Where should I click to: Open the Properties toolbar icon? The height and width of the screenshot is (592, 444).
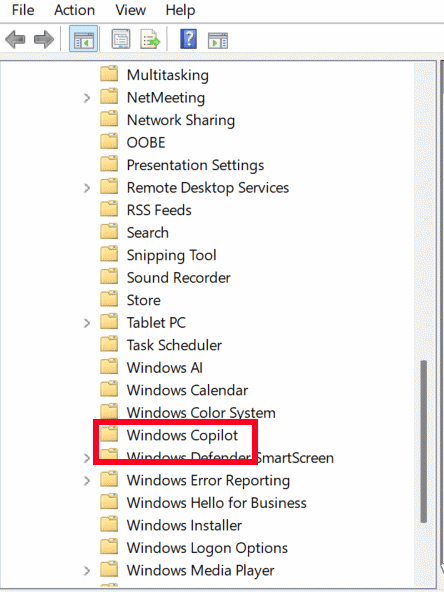pyautogui.click(x=121, y=39)
